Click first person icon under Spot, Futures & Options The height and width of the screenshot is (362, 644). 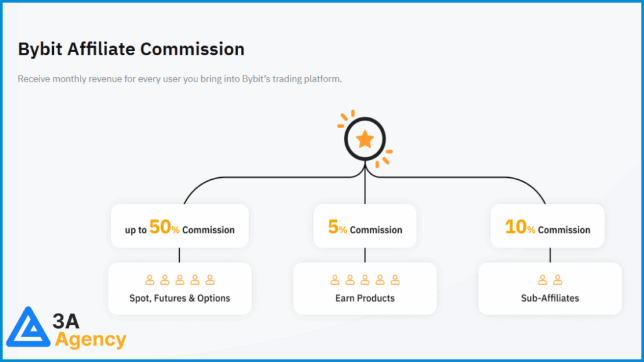point(150,280)
